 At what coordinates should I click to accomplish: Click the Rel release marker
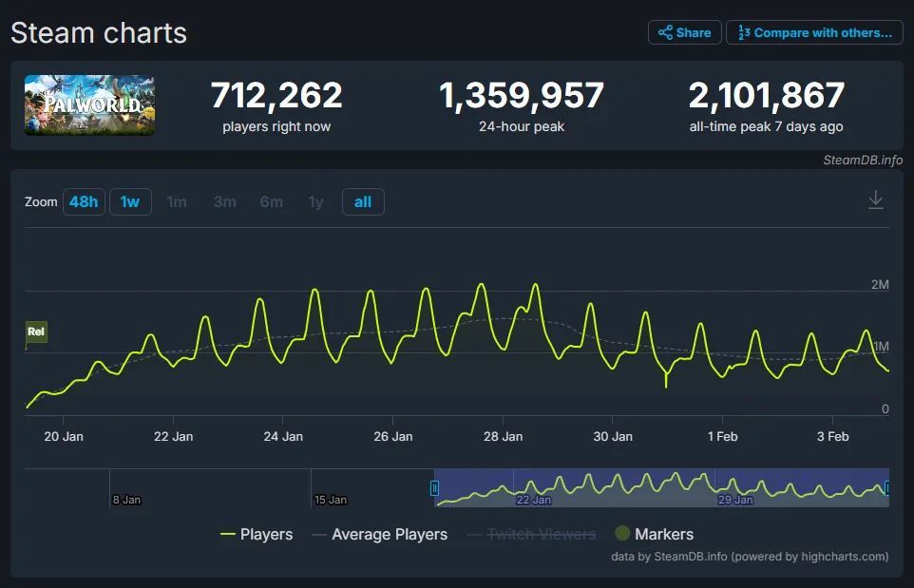click(x=36, y=332)
